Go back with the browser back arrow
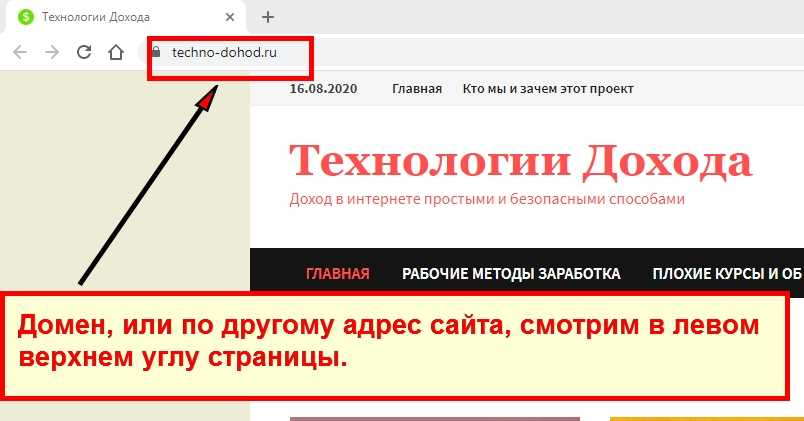This screenshot has height=421, width=804. click(21, 53)
